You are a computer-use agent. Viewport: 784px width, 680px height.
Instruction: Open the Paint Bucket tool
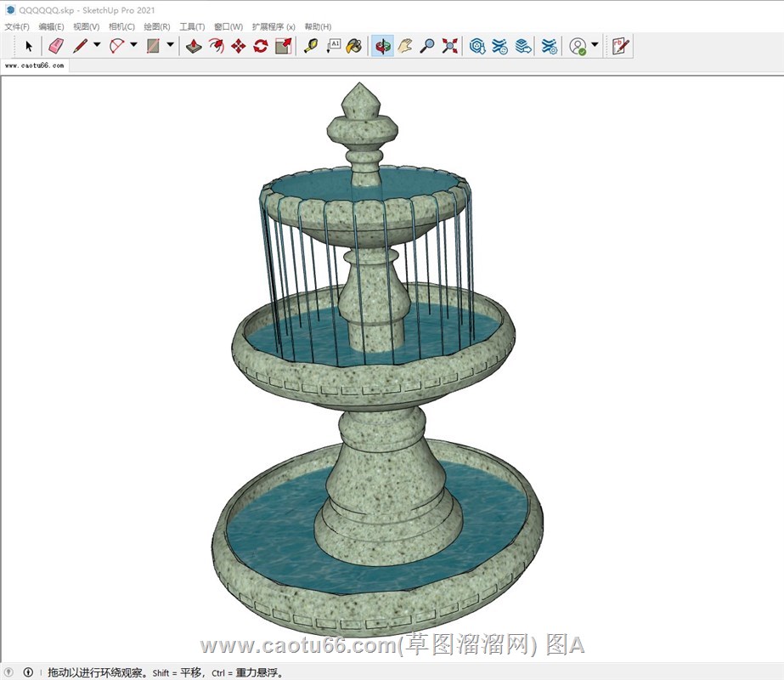pos(355,46)
